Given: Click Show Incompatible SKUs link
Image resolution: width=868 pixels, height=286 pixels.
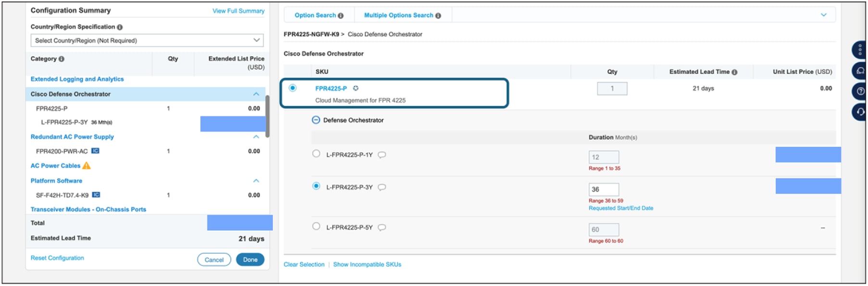Looking at the screenshot, I should [367, 265].
